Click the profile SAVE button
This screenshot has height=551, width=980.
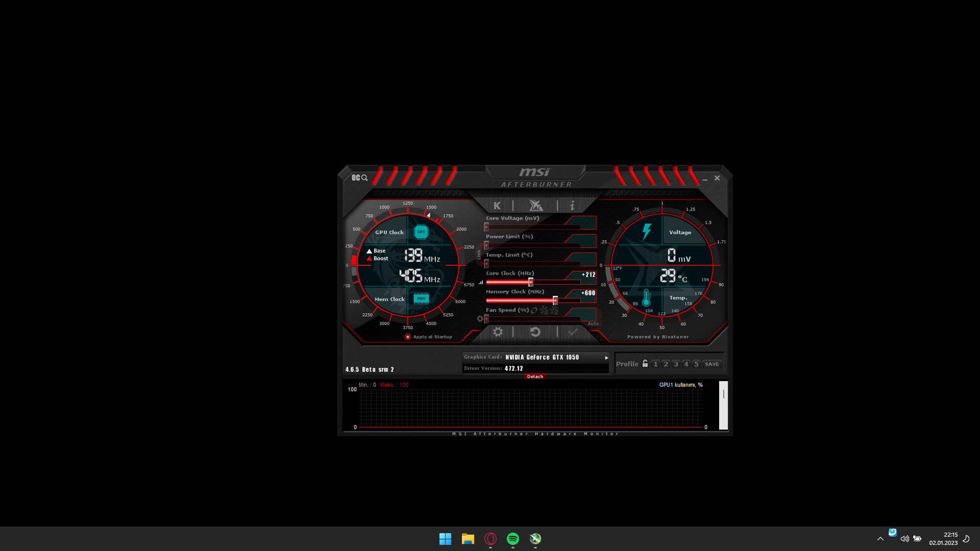(x=712, y=364)
